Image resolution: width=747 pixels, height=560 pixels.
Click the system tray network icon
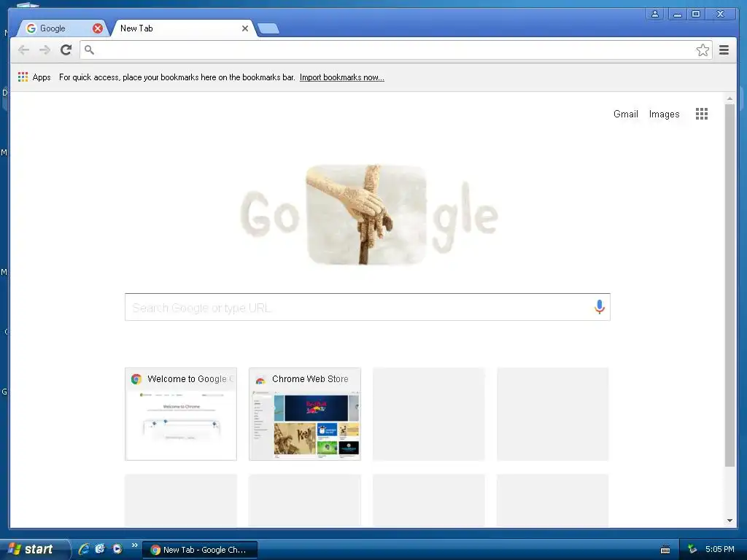692,549
